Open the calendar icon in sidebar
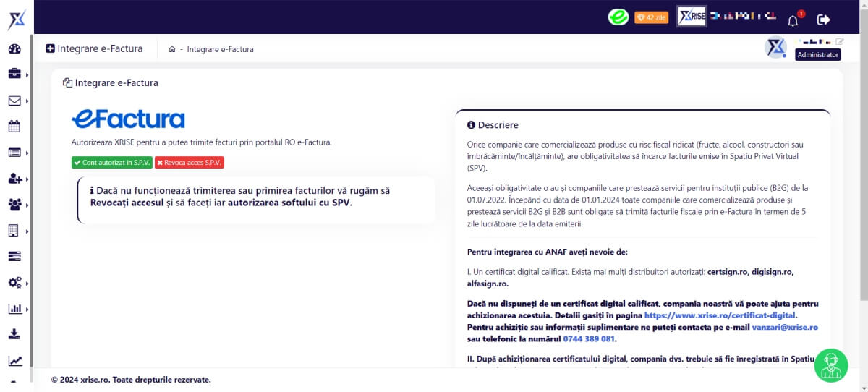The image size is (868, 392). coord(14,127)
